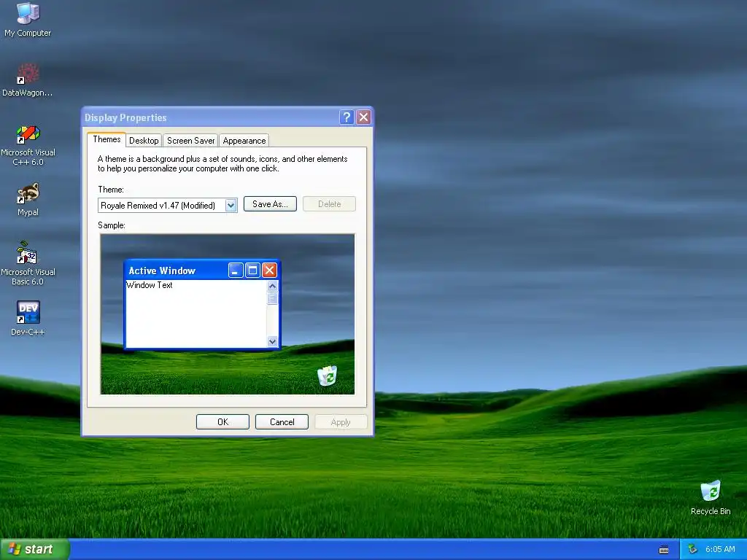Confirm with the OK button
The image size is (747, 560).
pyautogui.click(x=222, y=422)
